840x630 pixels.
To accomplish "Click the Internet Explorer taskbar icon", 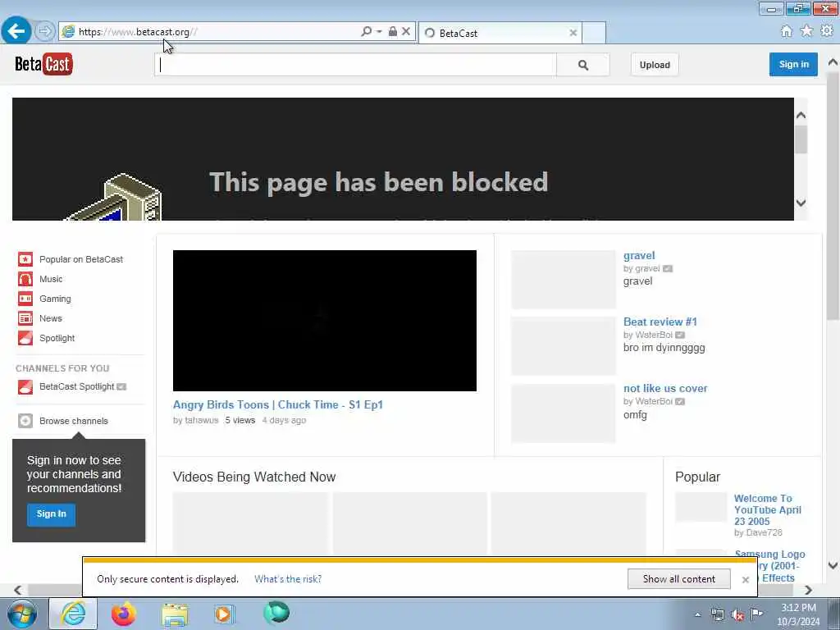I will 73,614.
